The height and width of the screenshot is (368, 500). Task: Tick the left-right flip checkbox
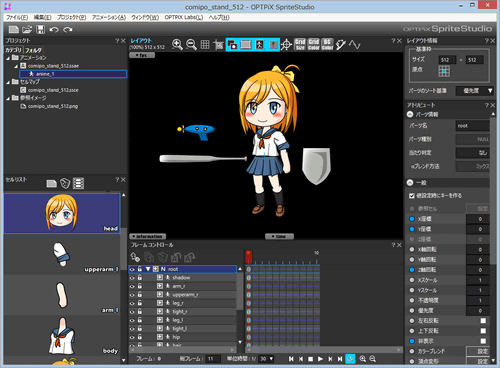(x=483, y=321)
